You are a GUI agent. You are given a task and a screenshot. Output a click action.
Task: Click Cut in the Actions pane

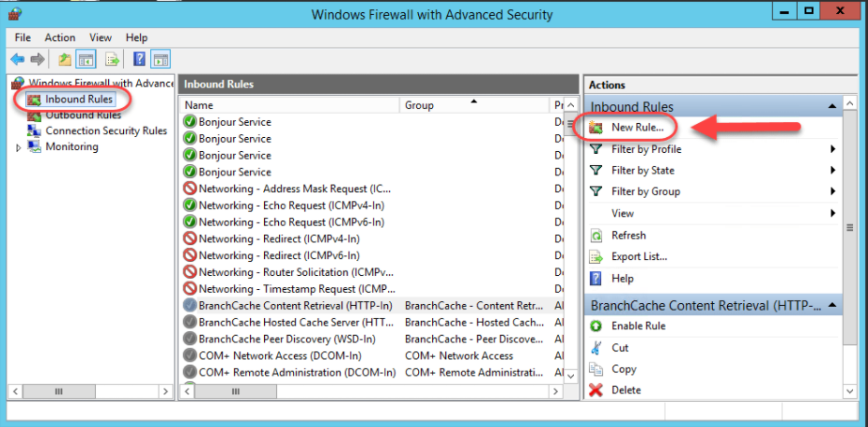pos(619,348)
